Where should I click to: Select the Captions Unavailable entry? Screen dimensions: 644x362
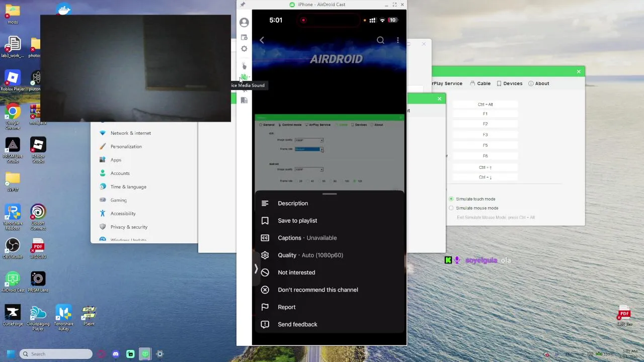point(329,238)
